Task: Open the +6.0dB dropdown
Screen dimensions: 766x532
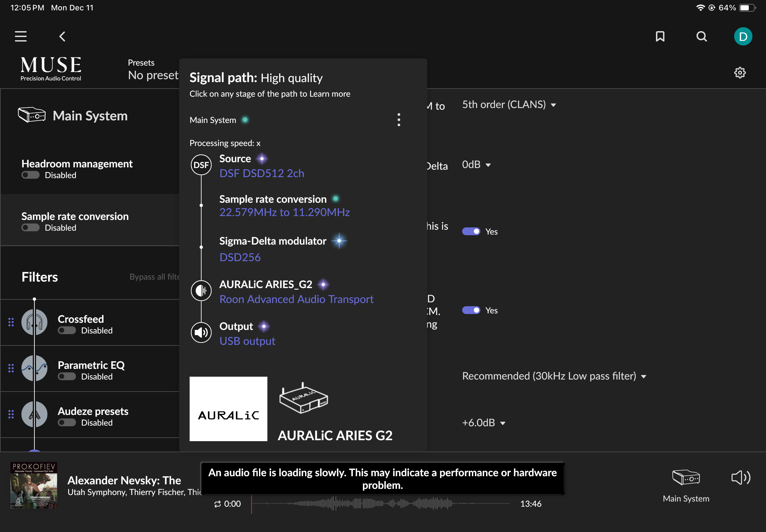Action: (484, 423)
